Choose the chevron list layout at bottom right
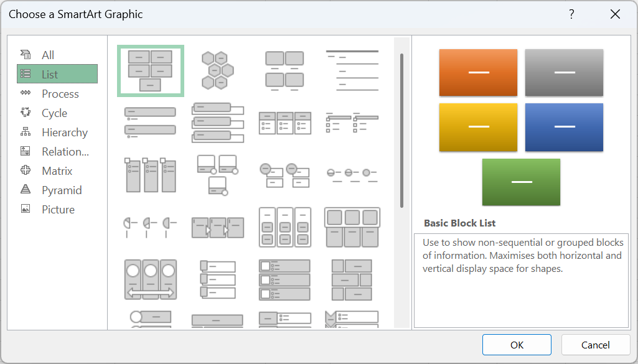This screenshot has height=364, width=638. point(352,319)
